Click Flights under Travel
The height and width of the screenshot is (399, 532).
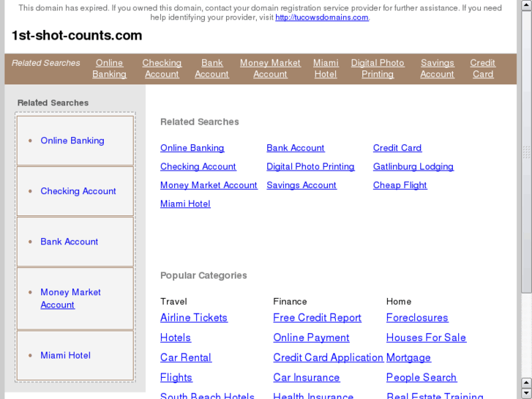(x=176, y=378)
